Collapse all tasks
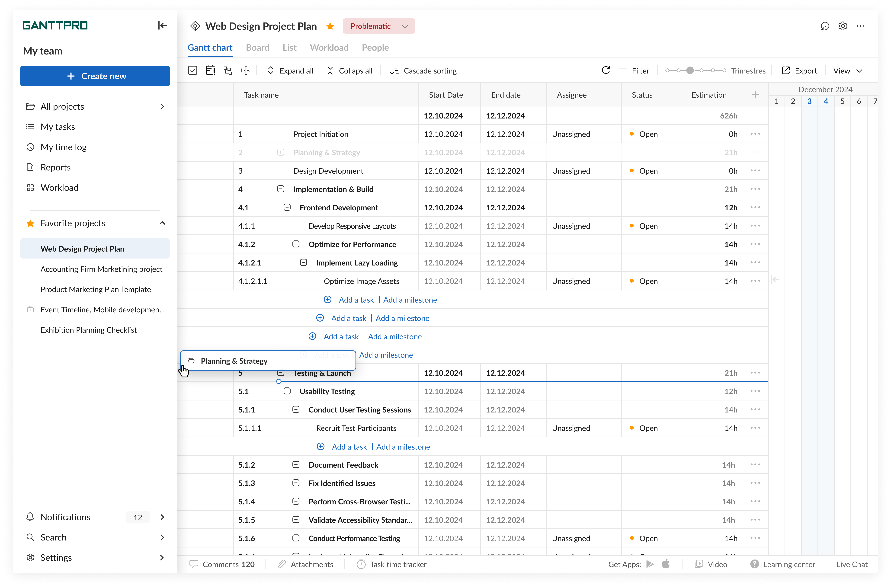This screenshot has height=588, width=891. (x=349, y=71)
